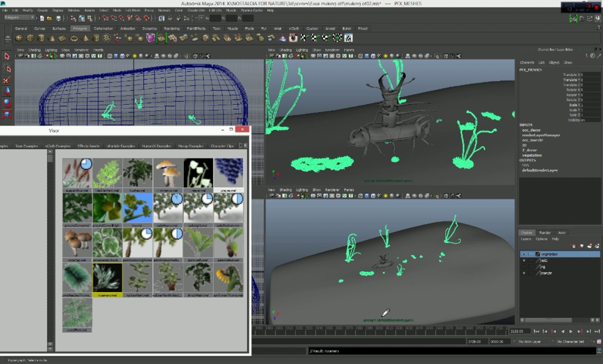
Task: Create a polygon torus from the shelf
Action: click(x=74, y=38)
